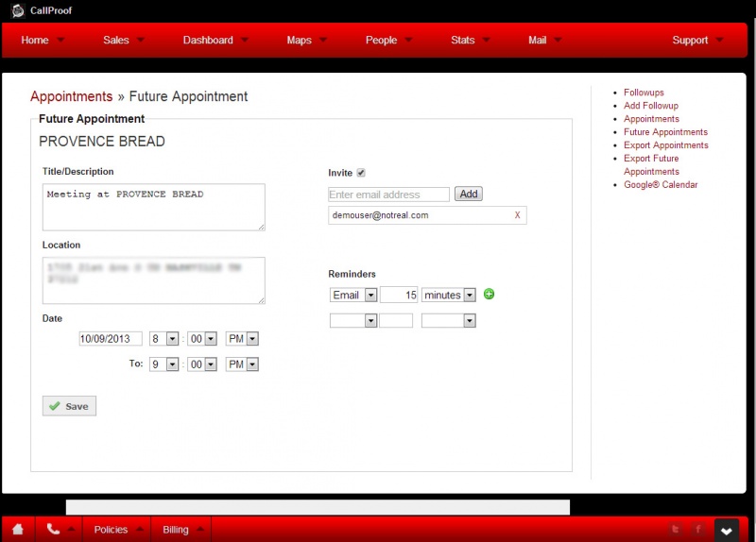Open the Mail menu
Viewport: 756px width, 542px height.
pyautogui.click(x=545, y=40)
